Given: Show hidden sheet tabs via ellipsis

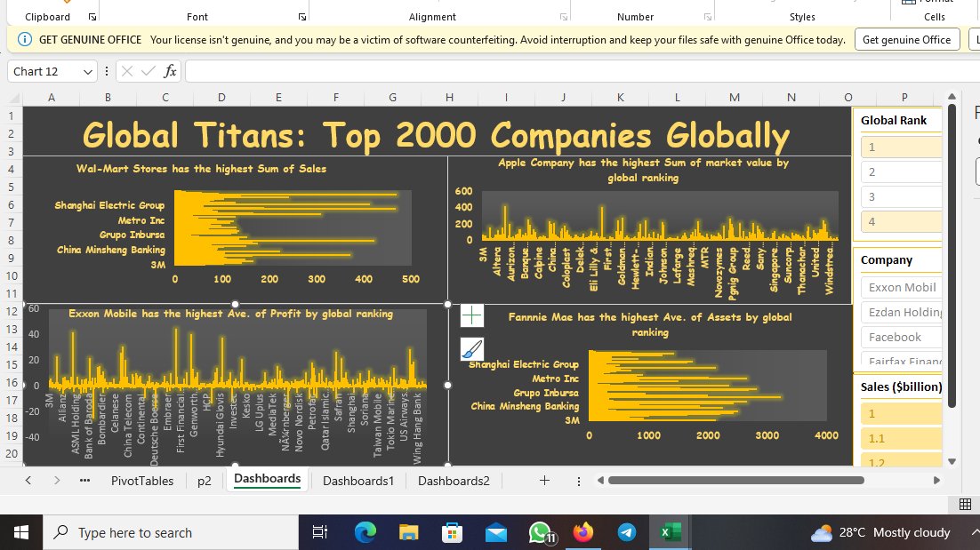Looking at the screenshot, I should 85,480.
